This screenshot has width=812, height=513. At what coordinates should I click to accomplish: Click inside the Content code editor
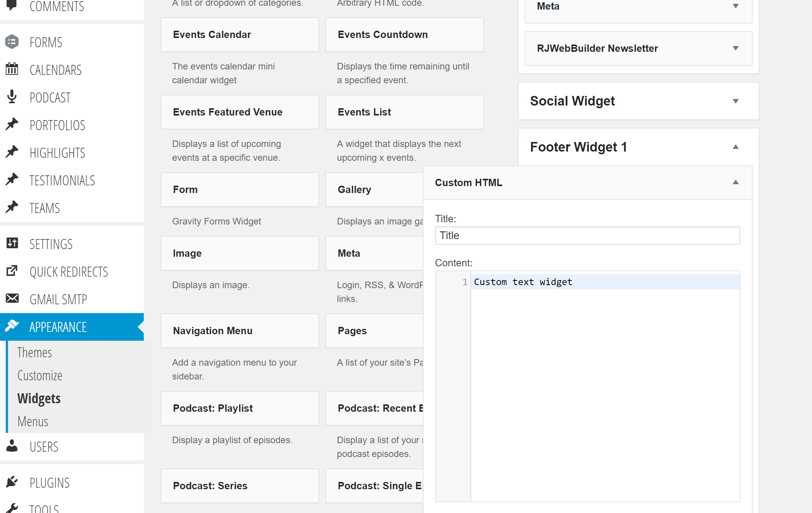tap(605, 384)
